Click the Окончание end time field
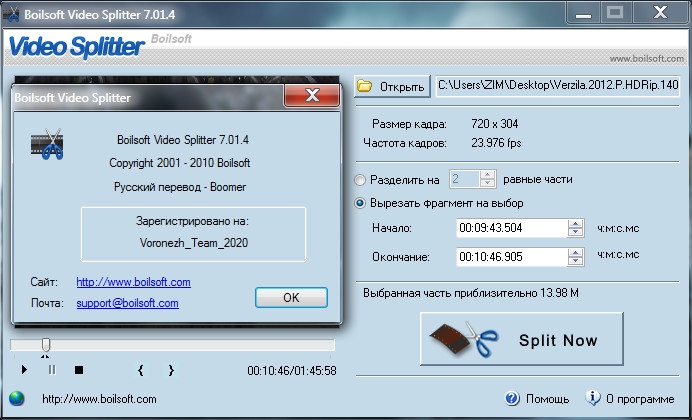Image resolution: width=692 pixels, height=420 pixels. 510,257
